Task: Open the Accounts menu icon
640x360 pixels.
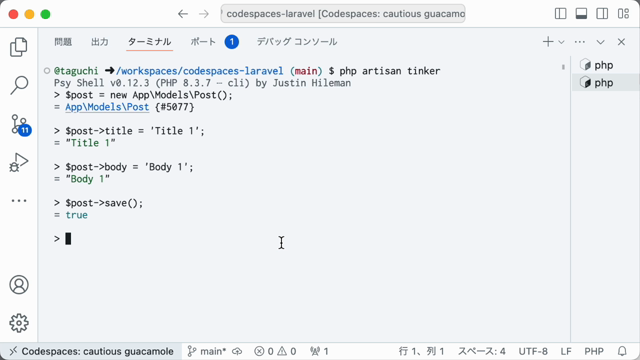Action: coord(19,284)
